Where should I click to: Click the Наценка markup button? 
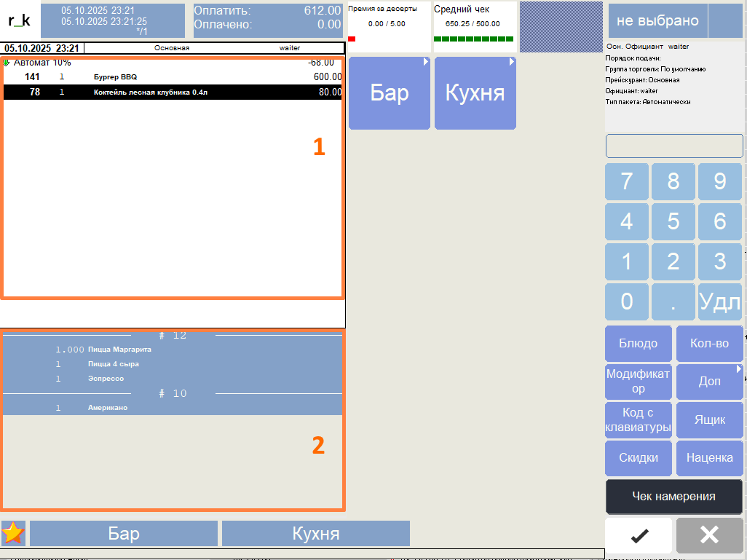click(709, 458)
